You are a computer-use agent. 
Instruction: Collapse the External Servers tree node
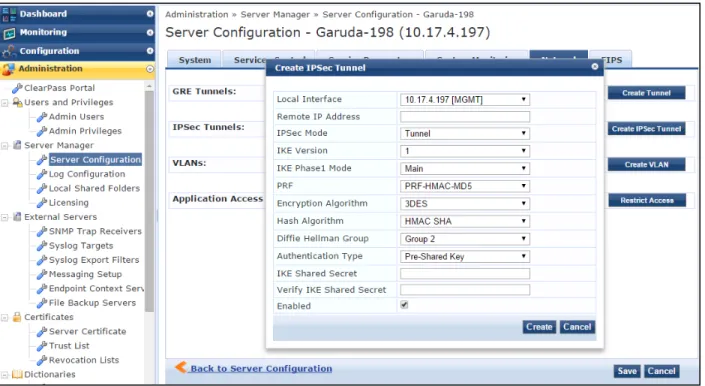point(4,217)
